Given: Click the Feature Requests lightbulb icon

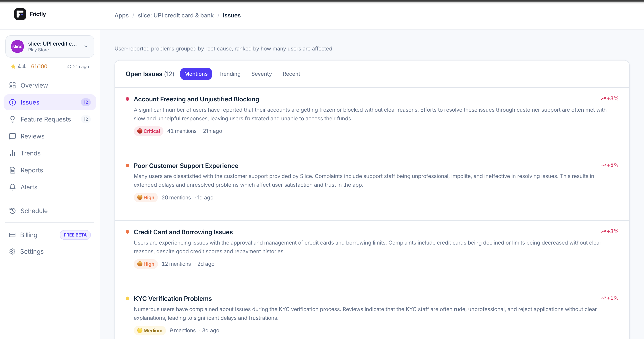Looking at the screenshot, I should pos(13,119).
